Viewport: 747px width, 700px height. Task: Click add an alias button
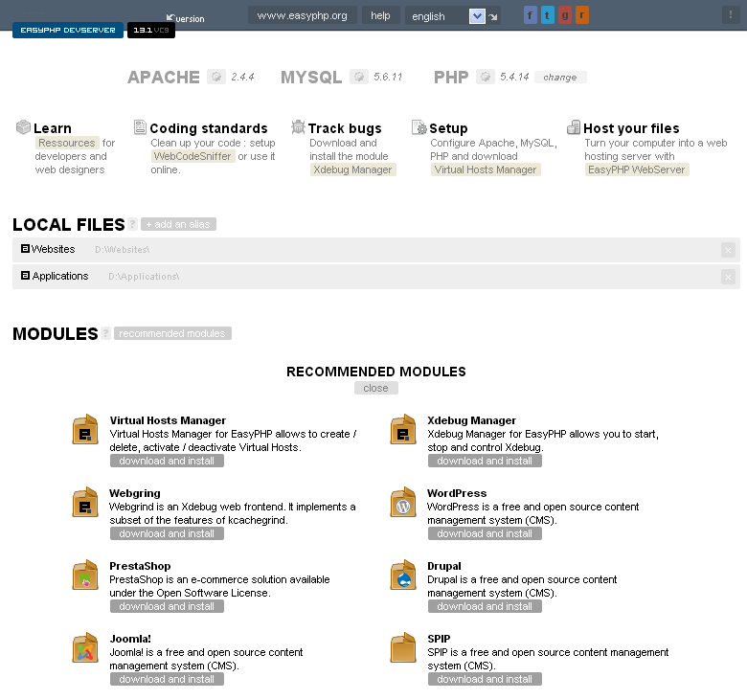click(x=178, y=224)
